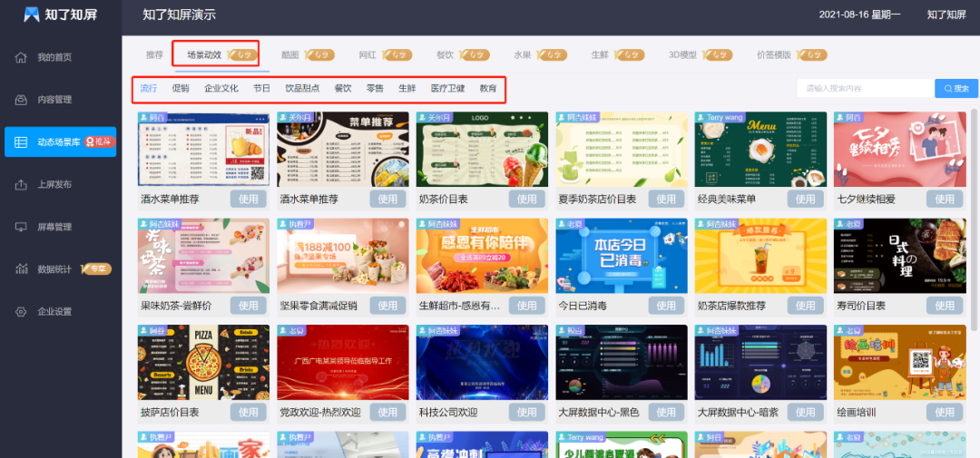
Task: Filter by 流行 category
Action: (149, 89)
